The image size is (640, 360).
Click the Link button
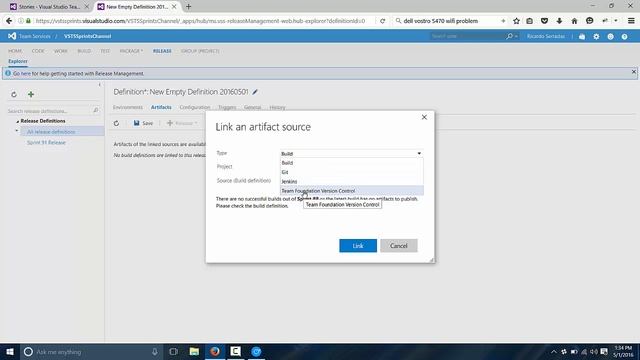pos(358,246)
